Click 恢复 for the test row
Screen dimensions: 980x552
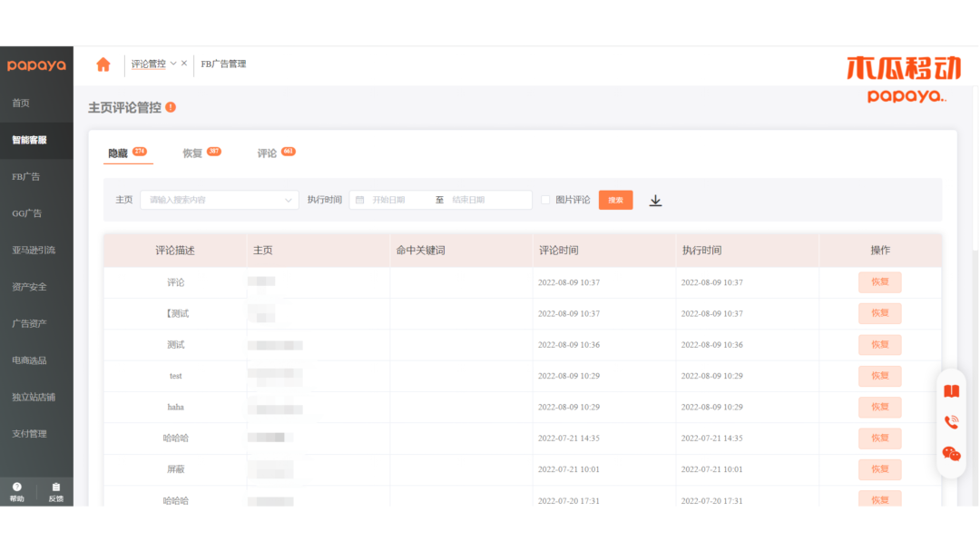point(879,376)
